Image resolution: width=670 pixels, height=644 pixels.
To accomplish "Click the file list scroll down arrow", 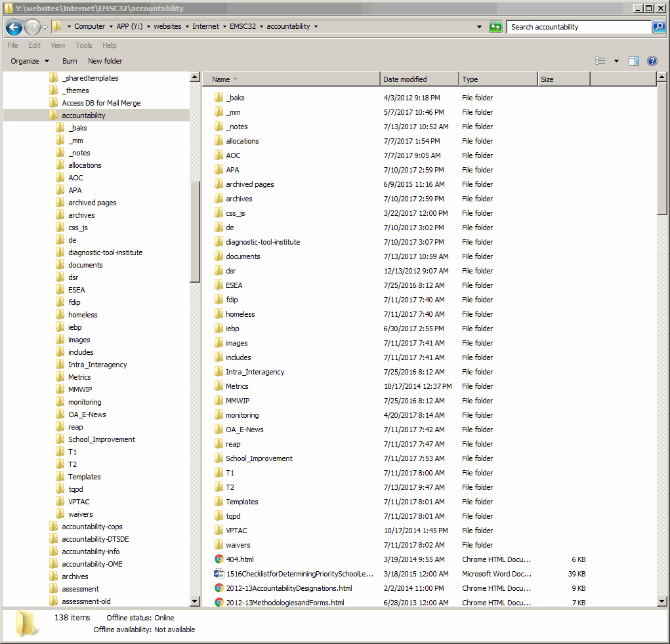I will (x=662, y=601).
